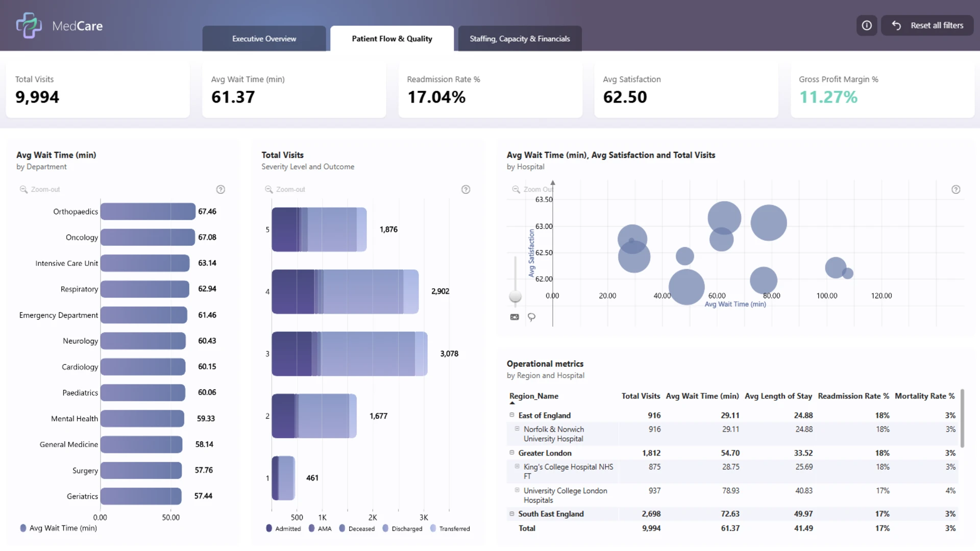Viewport: 980px width, 551px height.
Task: Open the info icon beside Reset all filters
Action: click(x=867, y=26)
